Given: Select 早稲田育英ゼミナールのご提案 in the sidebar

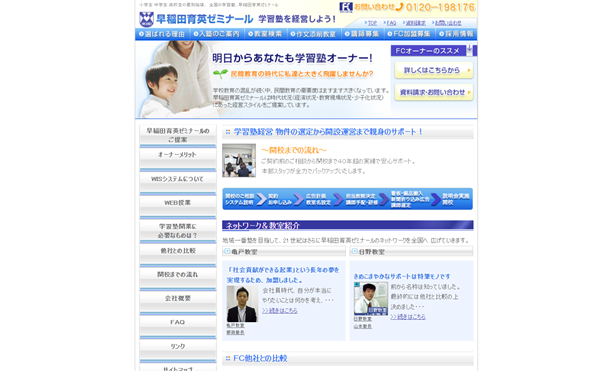Looking at the screenshot, I should (178, 135).
